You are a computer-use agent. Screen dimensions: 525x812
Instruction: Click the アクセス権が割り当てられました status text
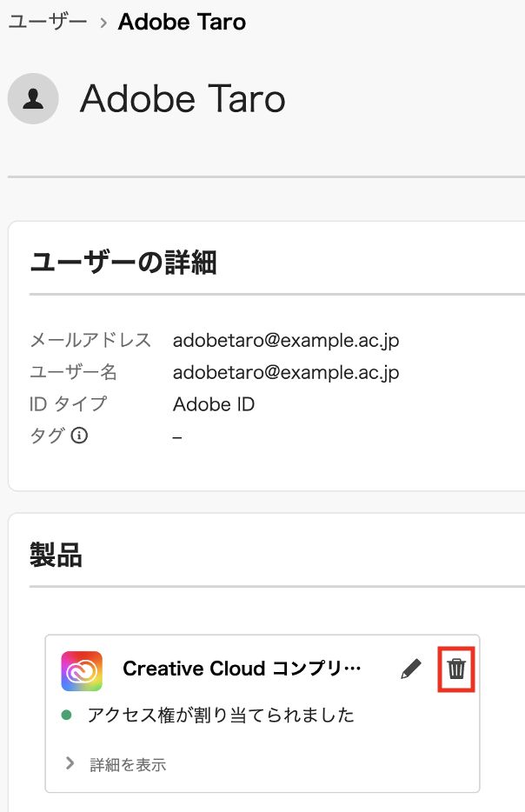tap(221, 715)
